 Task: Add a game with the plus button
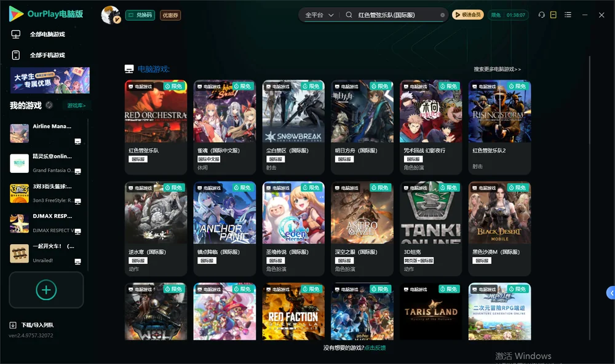(46, 290)
